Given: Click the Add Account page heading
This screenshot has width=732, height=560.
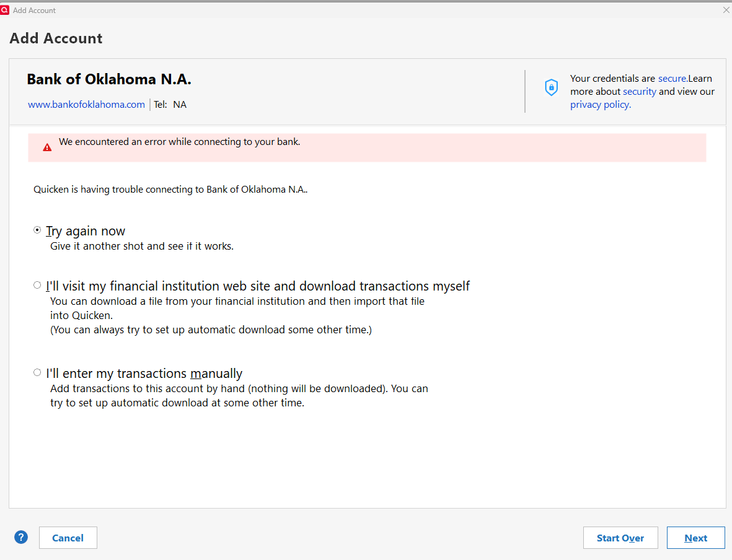Looking at the screenshot, I should click(x=56, y=38).
